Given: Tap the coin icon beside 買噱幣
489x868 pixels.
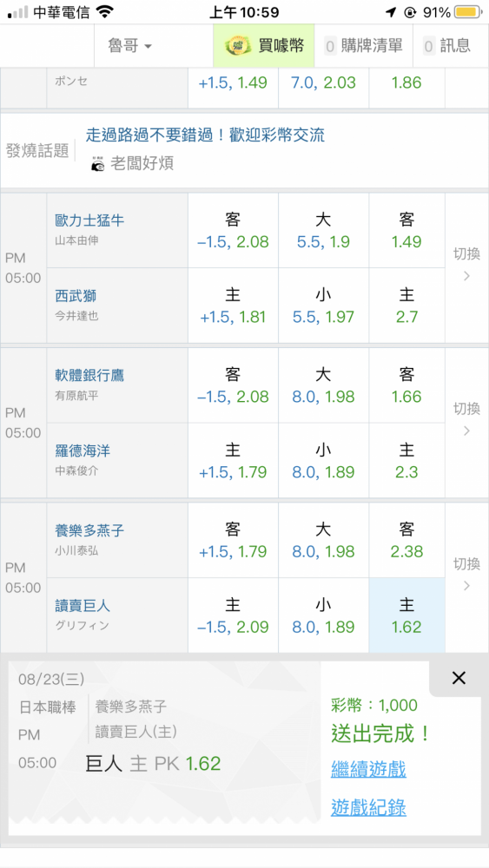Looking at the screenshot, I should tap(238, 46).
